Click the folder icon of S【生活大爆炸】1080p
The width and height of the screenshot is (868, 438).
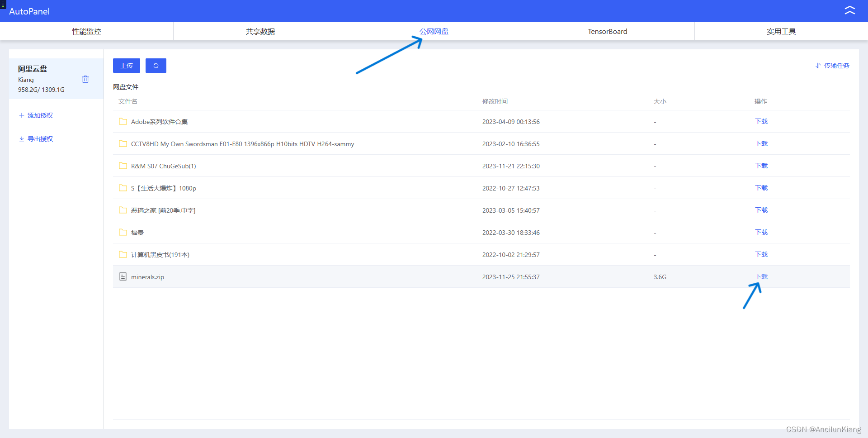pos(123,188)
